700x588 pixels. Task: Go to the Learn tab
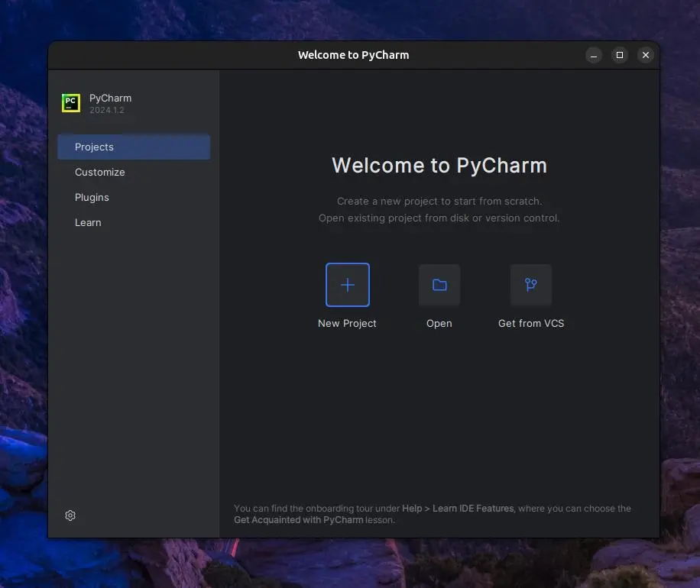tap(134, 222)
